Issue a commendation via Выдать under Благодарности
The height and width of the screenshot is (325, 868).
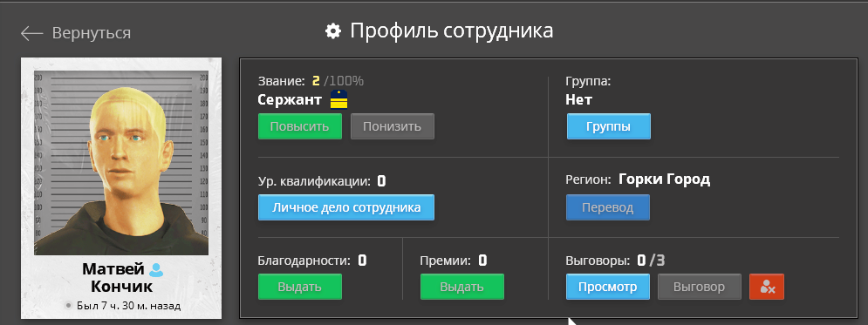299,287
